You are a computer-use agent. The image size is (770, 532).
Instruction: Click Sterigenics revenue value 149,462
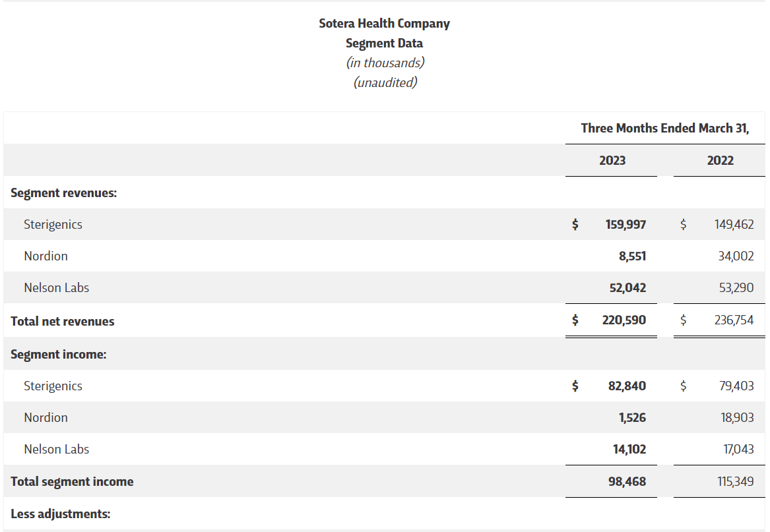tap(734, 224)
